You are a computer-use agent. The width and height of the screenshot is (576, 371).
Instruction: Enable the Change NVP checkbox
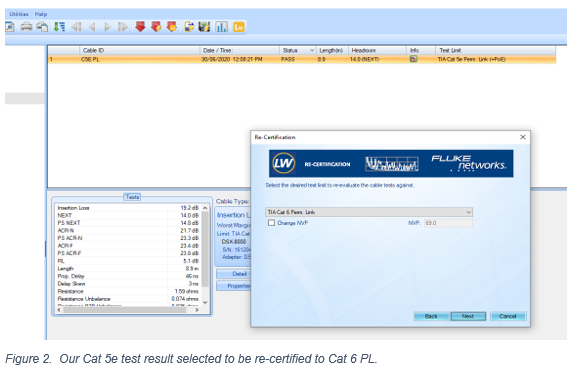tap(271, 223)
